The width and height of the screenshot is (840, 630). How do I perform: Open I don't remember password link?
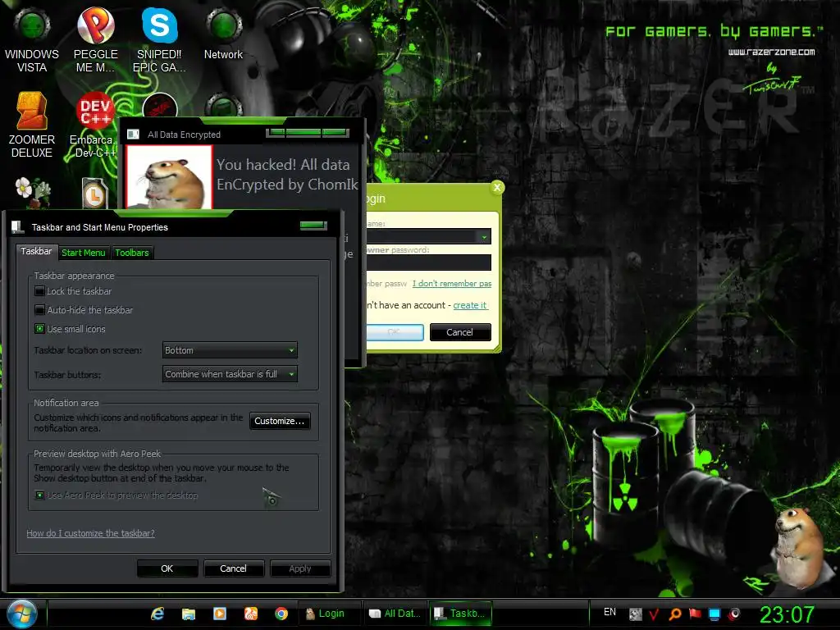452,283
